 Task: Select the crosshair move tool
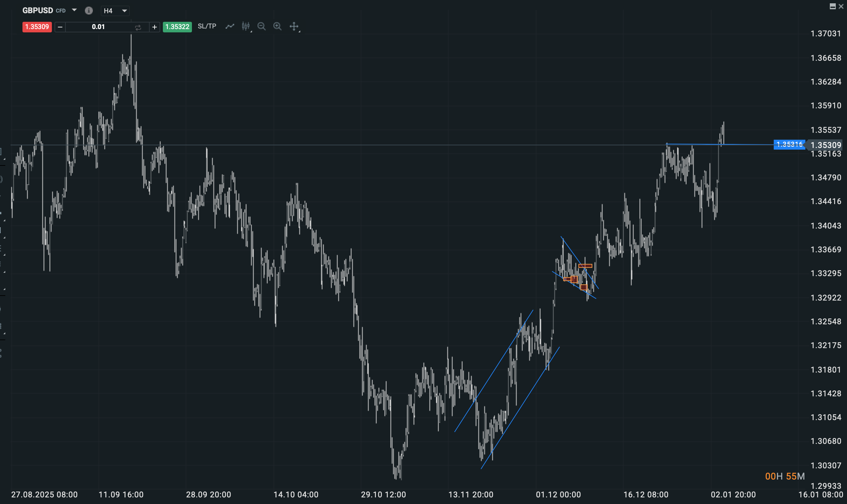coord(294,26)
